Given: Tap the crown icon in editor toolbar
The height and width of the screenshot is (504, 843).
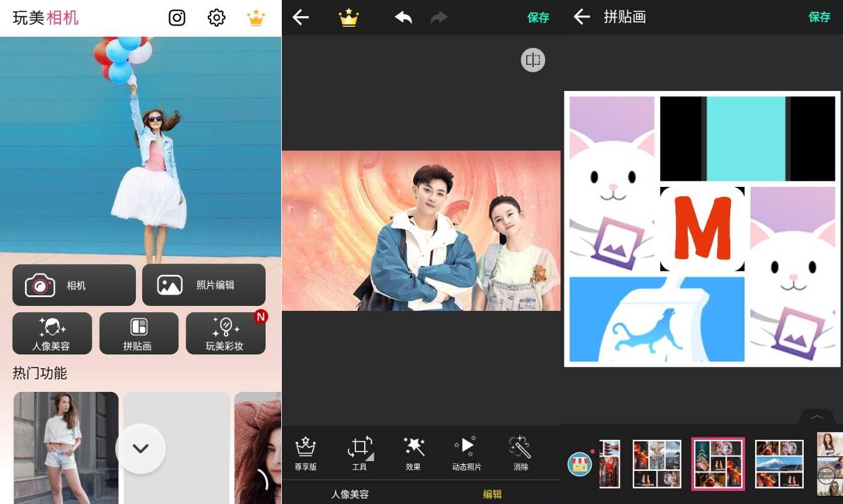Looking at the screenshot, I should [x=349, y=17].
